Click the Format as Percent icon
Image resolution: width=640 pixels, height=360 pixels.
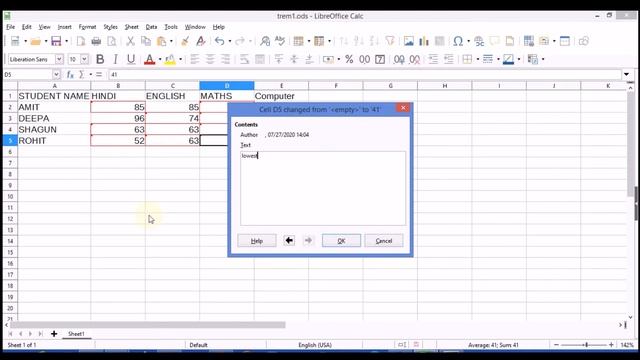coord(349,59)
